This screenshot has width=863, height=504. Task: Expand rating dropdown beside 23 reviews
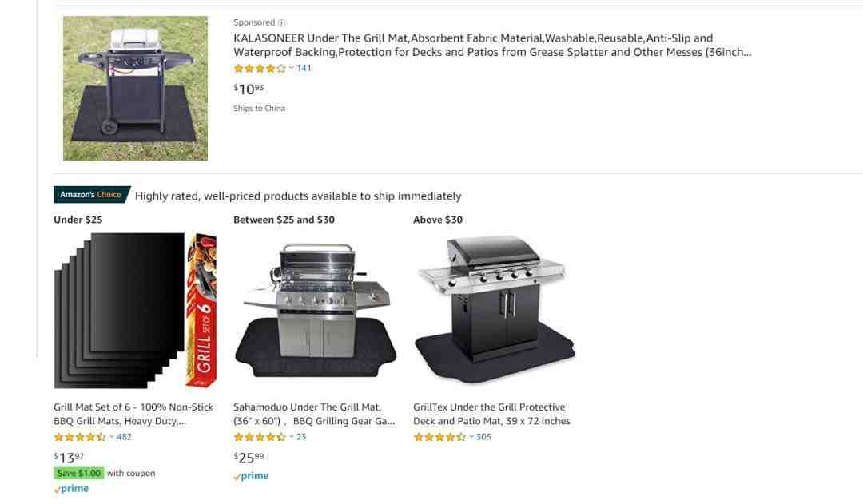292,437
